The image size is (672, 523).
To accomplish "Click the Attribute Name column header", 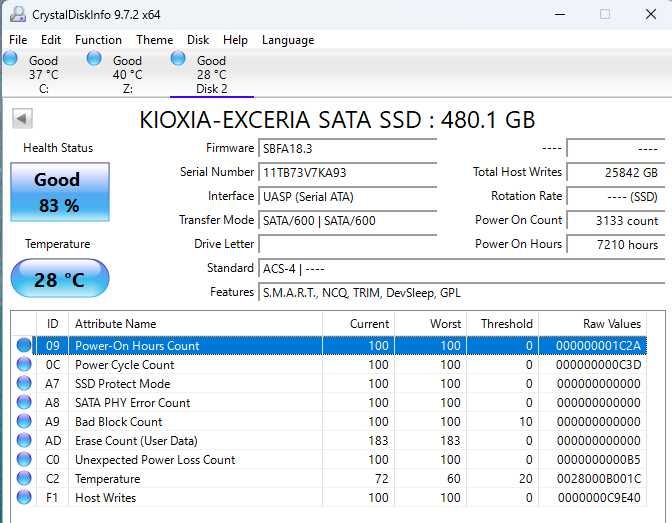I will (195, 324).
